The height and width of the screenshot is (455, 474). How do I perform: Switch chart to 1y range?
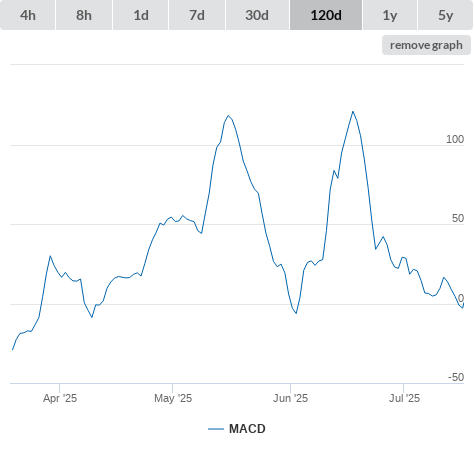point(390,15)
